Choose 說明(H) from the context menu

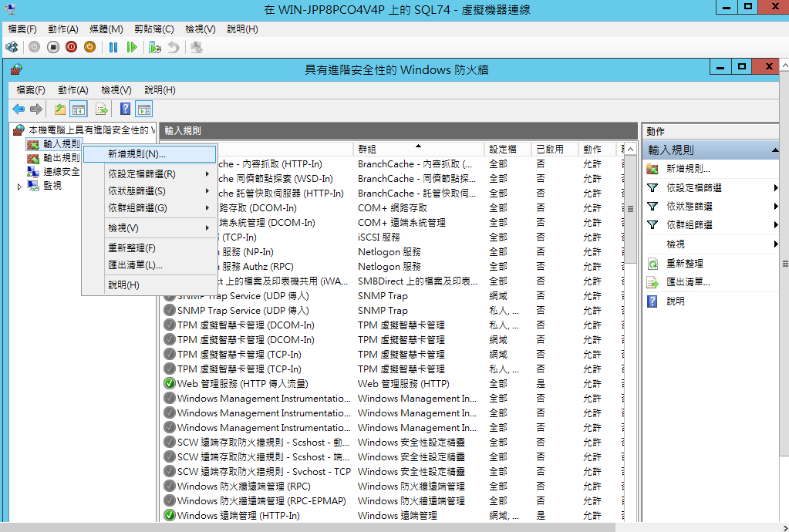[150, 285]
